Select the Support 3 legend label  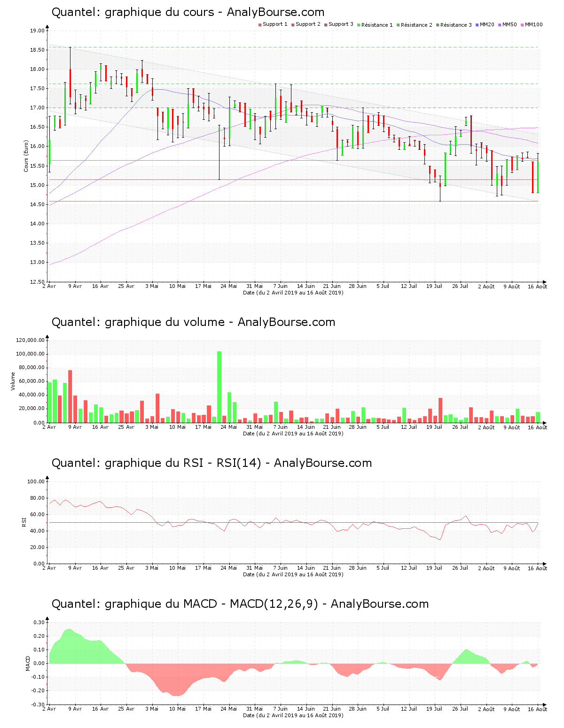(x=341, y=24)
